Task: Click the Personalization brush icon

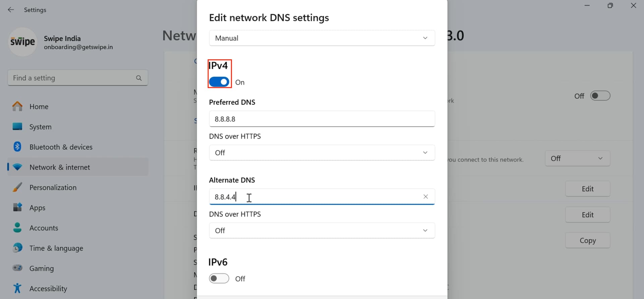Action: 17,187
